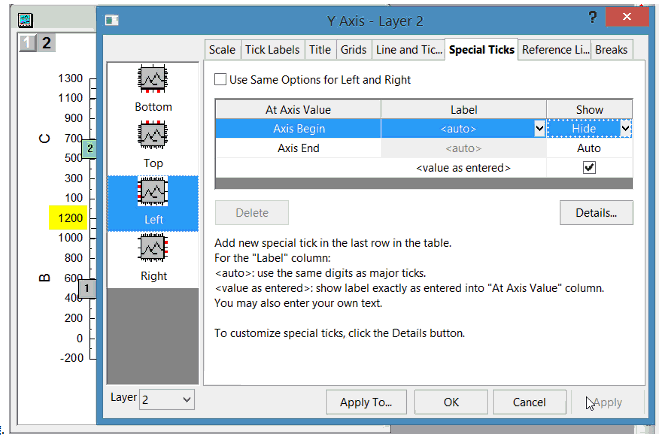
Task: Open the Layer selection dropdown
Action: (x=167, y=399)
